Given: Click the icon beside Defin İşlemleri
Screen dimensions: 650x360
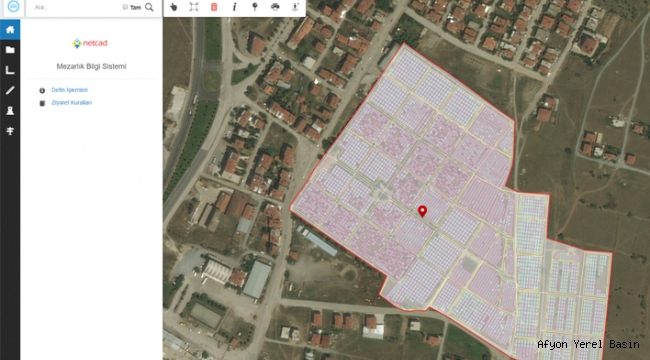Looking at the screenshot, I should [x=42, y=90].
